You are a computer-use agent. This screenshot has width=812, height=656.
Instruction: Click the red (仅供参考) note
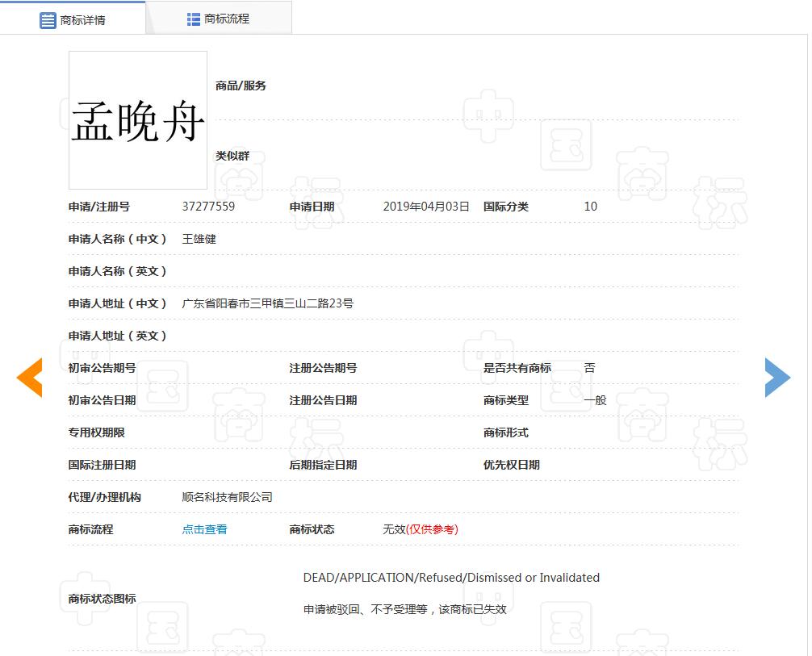[x=432, y=529]
